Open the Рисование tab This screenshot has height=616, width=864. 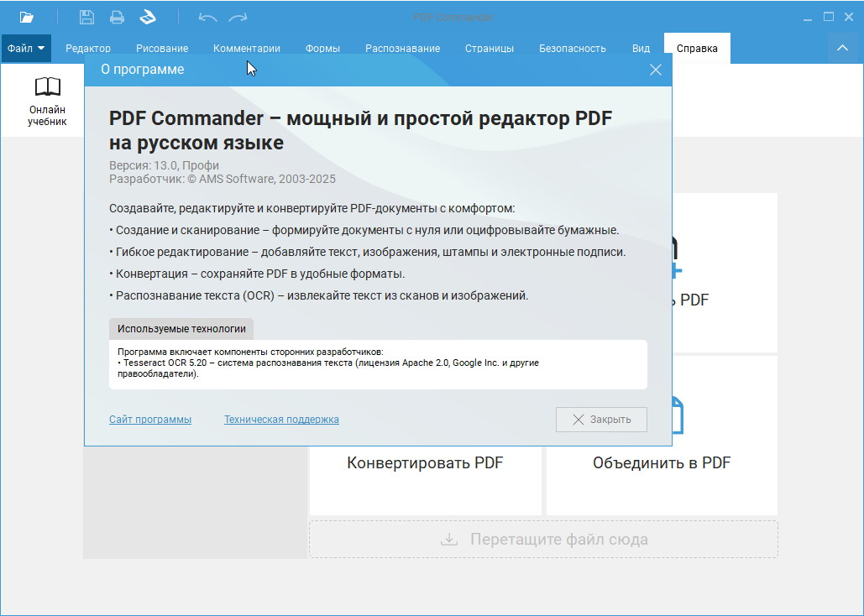pos(162,49)
